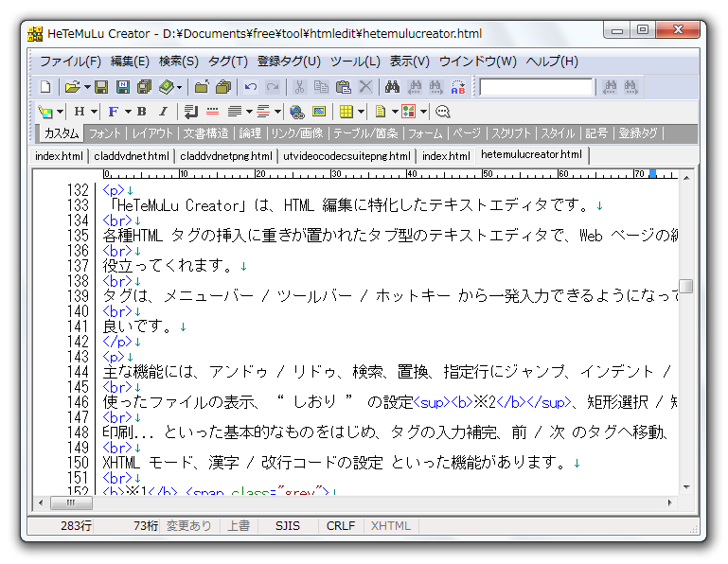
Task: Toggle XHTML mode in the status bar
Action: click(x=390, y=525)
